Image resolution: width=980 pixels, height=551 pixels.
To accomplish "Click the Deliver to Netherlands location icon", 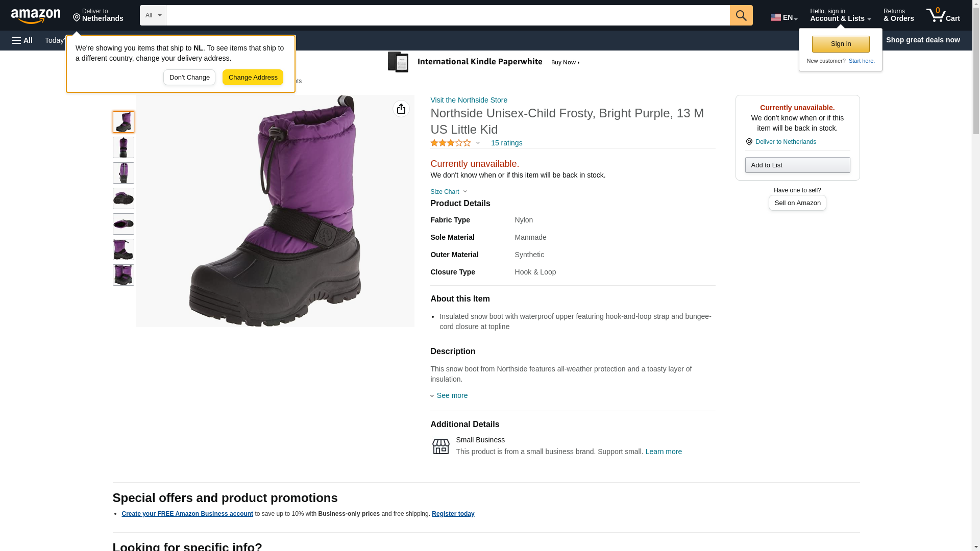I will [x=749, y=142].
